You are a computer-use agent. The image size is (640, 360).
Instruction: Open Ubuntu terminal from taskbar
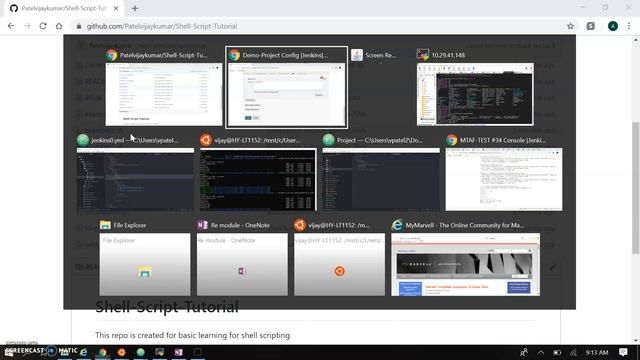tap(122, 352)
